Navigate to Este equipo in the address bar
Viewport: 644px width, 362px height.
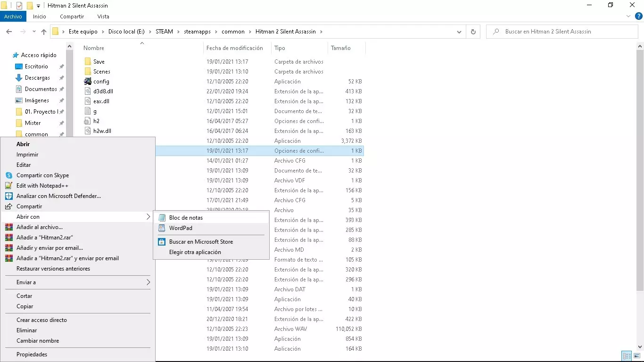click(83, 32)
